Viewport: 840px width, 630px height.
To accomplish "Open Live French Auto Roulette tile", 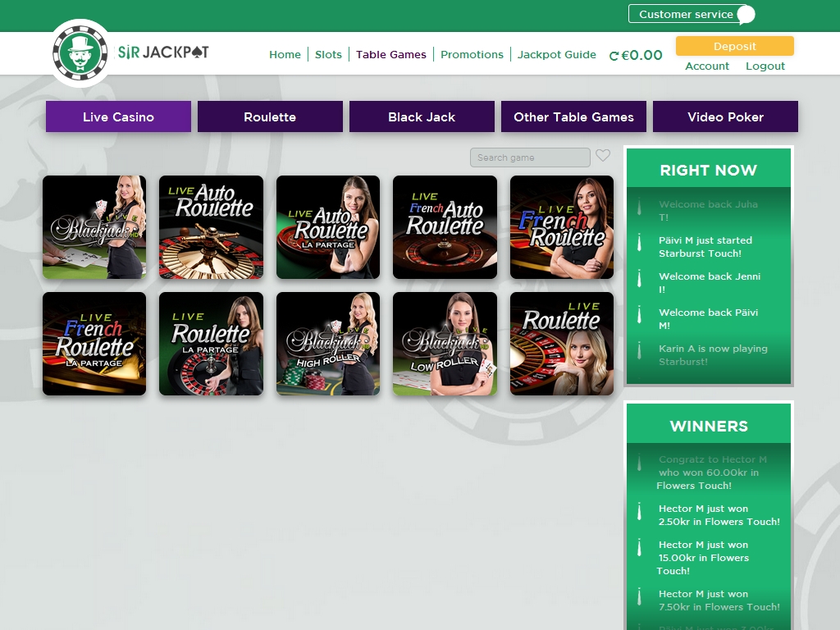I will [x=445, y=227].
